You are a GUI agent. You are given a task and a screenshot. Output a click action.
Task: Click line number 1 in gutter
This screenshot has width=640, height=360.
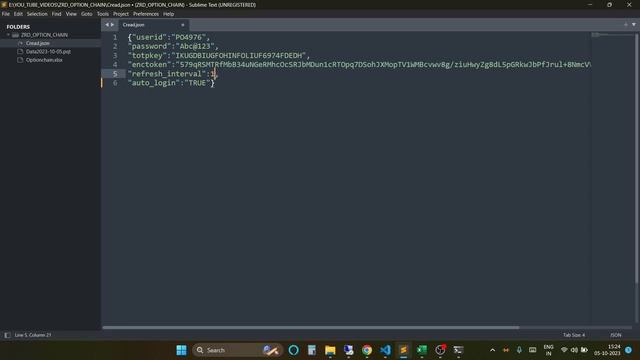[115, 37]
